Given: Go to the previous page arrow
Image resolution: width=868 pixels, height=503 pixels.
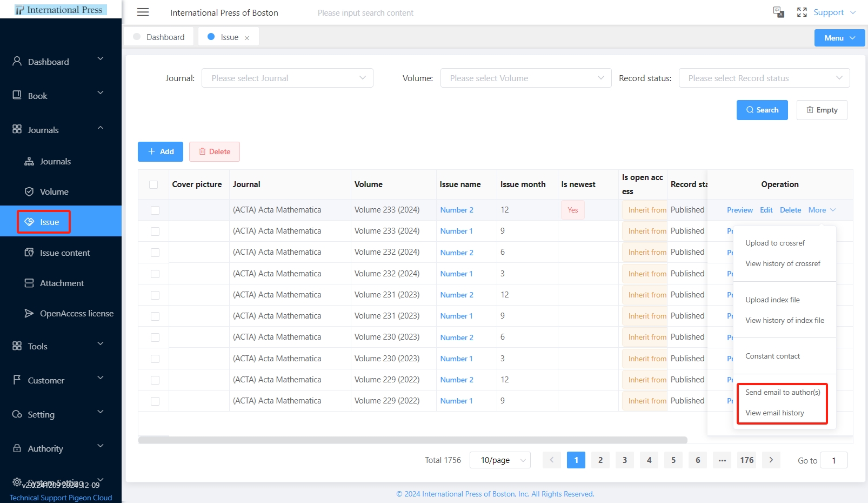Looking at the screenshot, I should (552, 460).
